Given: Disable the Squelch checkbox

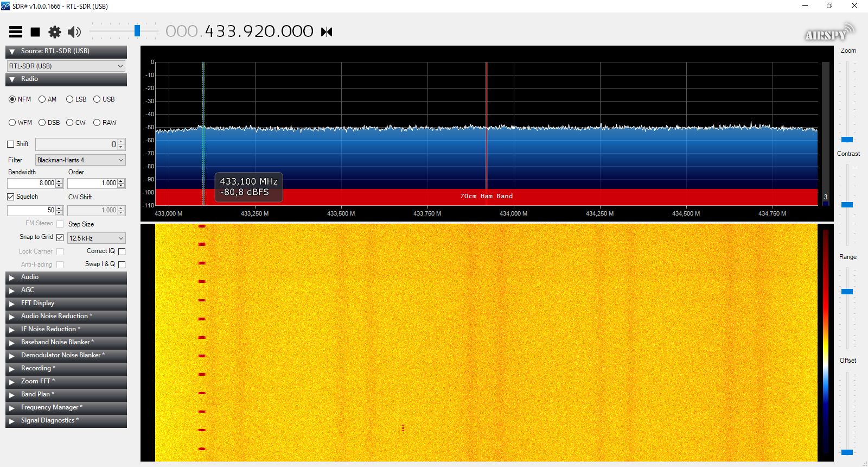Looking at the screenshot, I should 11,197.
